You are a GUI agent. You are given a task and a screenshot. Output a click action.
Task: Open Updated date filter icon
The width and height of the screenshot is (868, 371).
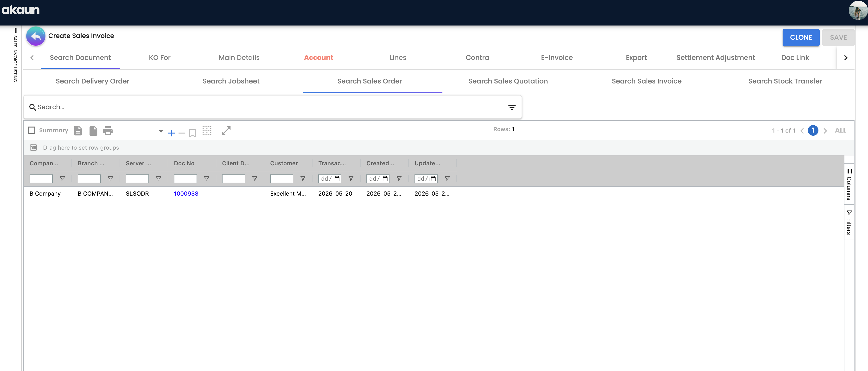pos(447,179)
